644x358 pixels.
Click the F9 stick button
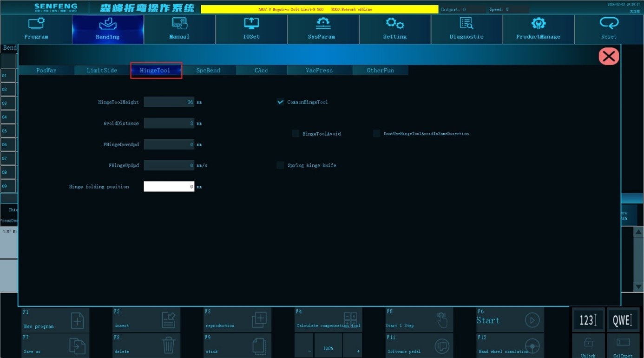click(237, 345)
